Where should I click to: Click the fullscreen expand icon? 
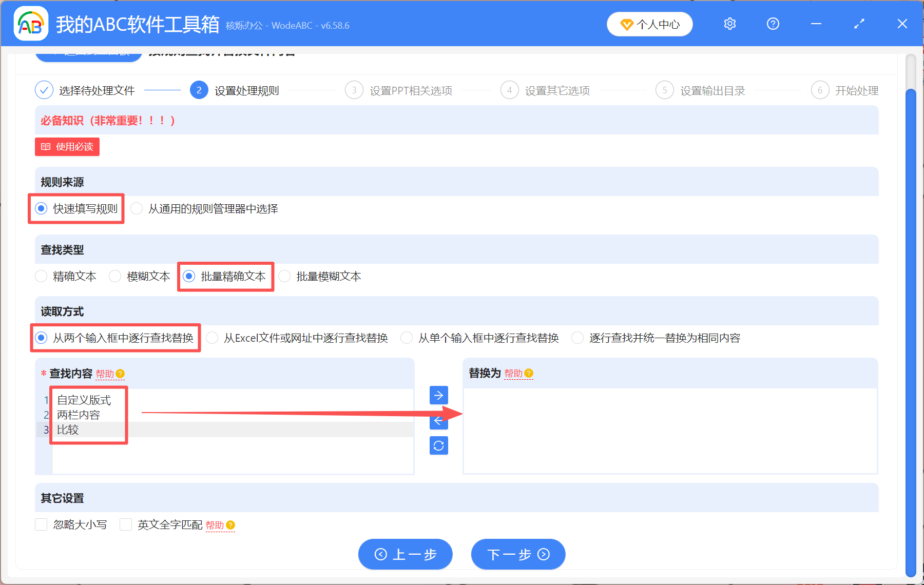[x=859, y=24]
